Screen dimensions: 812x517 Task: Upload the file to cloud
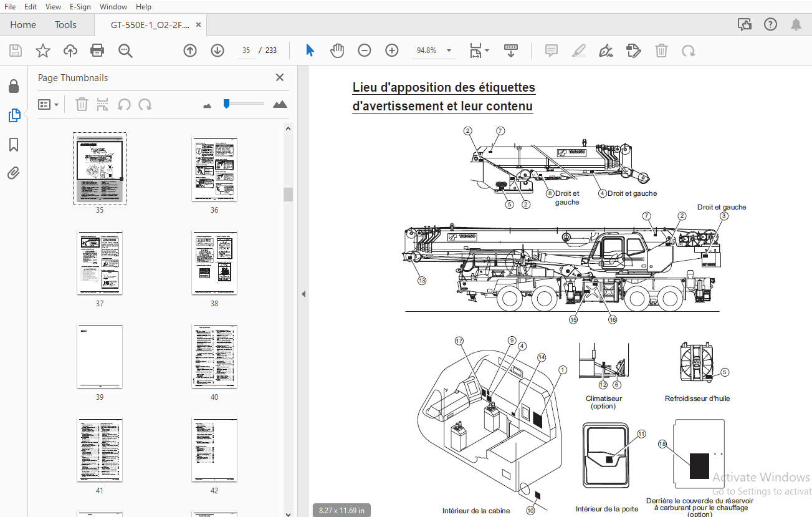coord(70,51)
